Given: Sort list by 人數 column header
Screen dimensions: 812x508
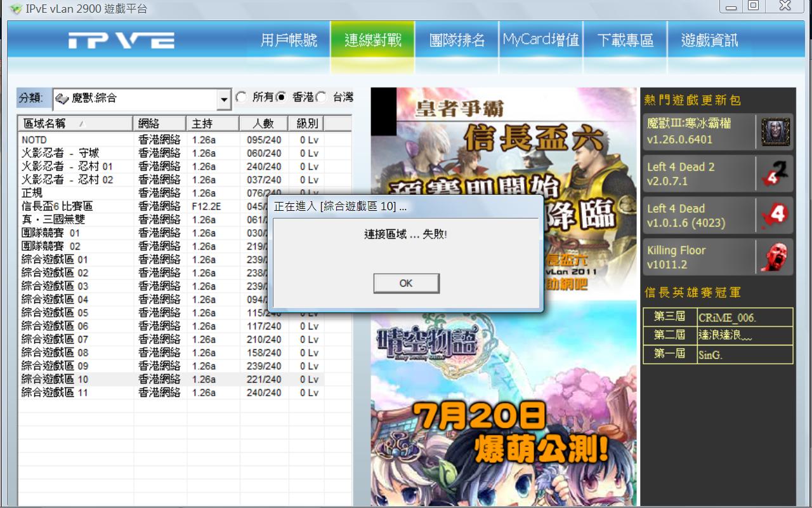Looking at the screenshot, I should (264, 123).
